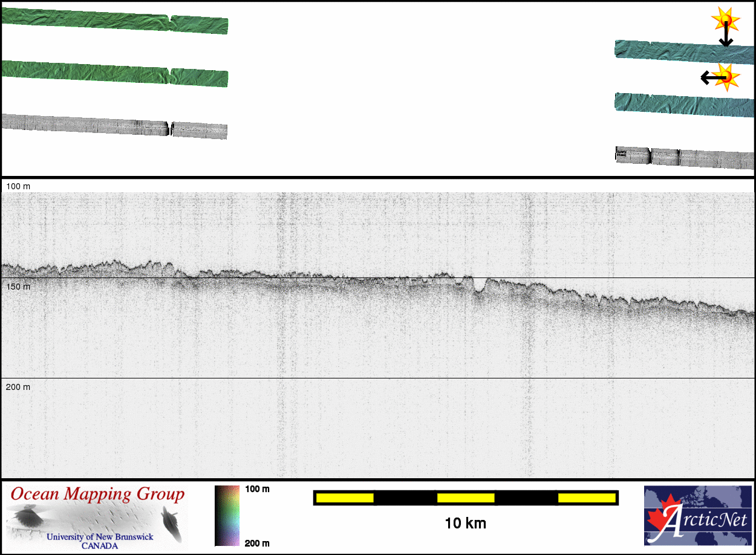Select the second green bathymetry strip on left

click(115, 74)
